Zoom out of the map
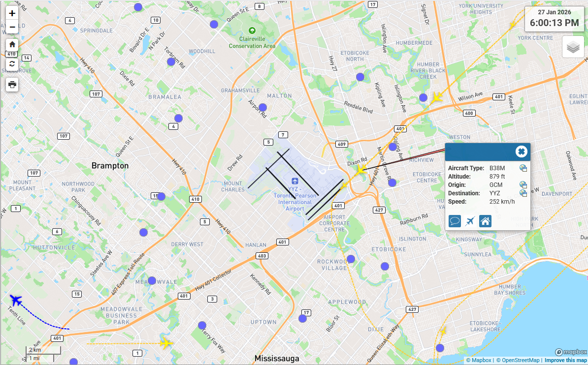The width and height of the screenshot is (588, 365). point(12,27)
